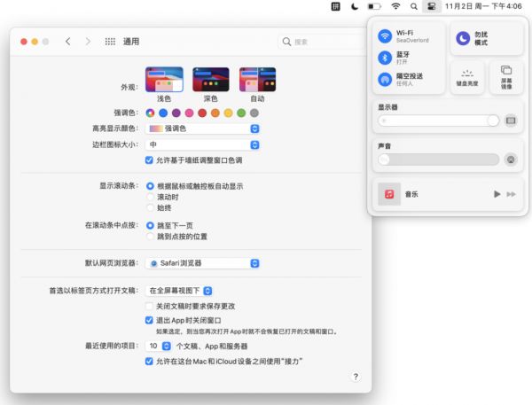Open the highlight color (高亮显示颜色) dropdown

[203, 129]
